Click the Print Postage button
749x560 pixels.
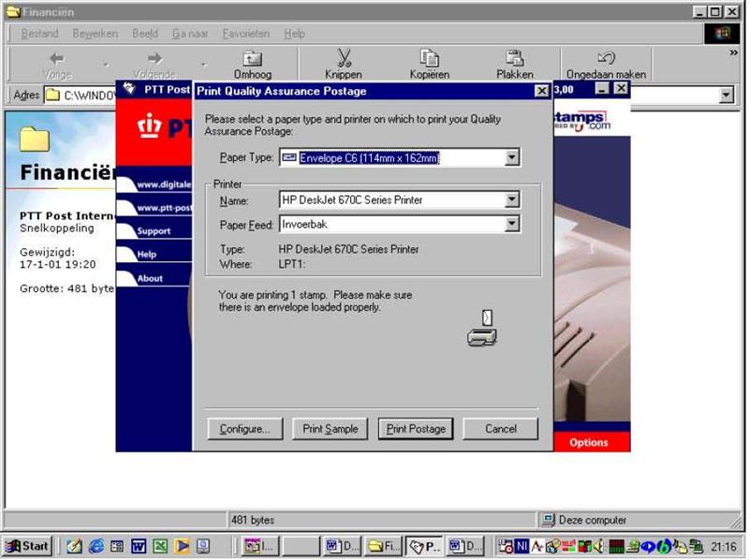click(x=416, y=429)
